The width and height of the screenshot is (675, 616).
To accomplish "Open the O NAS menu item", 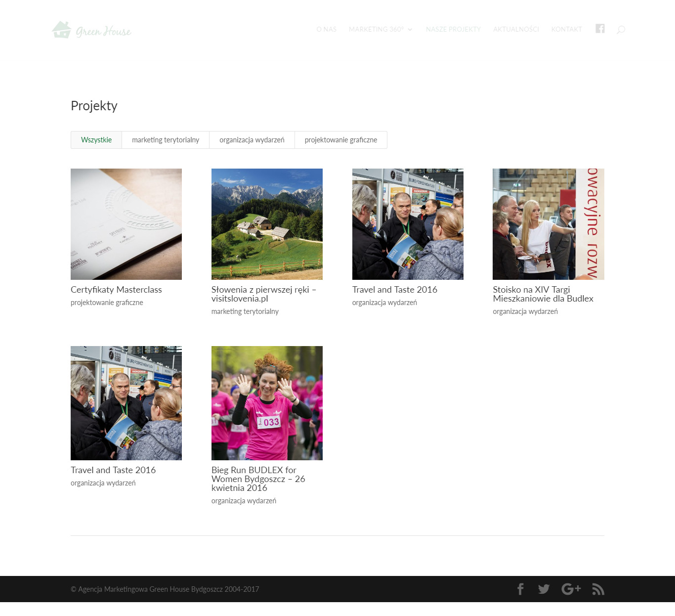I will coord(326,30).
